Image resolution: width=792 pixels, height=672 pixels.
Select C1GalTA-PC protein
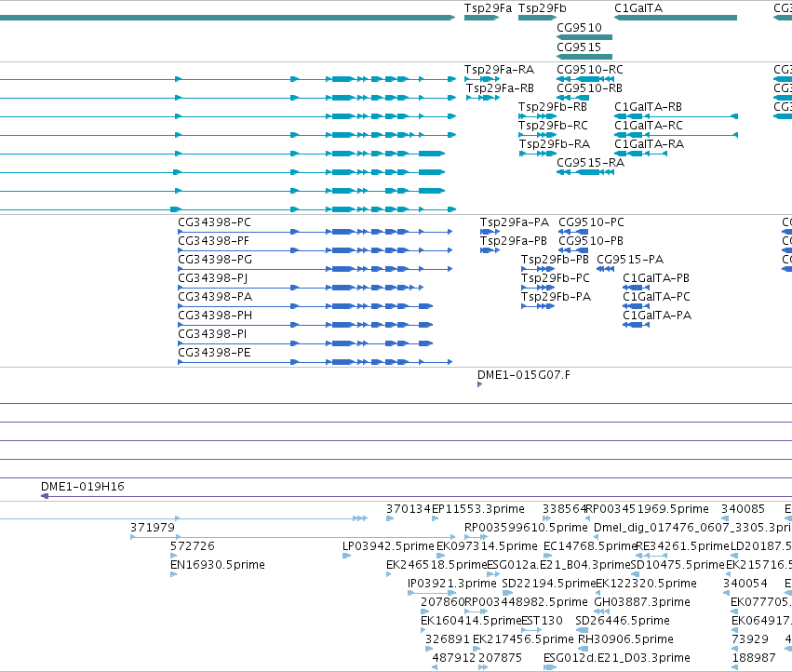pos(637,306)
